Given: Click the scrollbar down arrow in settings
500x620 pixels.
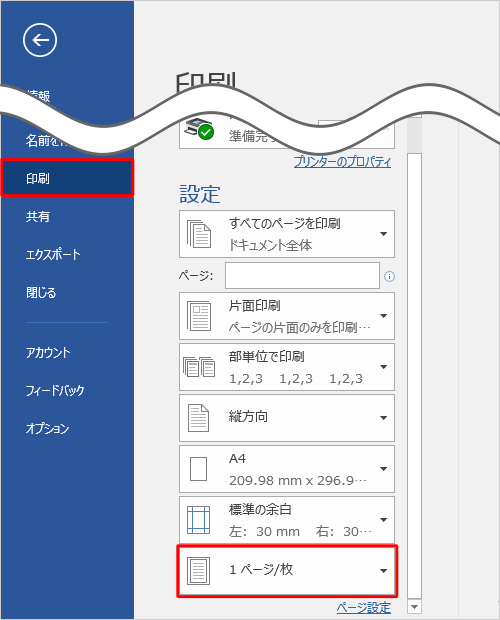Looking at the screenshot, I should (x=415, y=607).
